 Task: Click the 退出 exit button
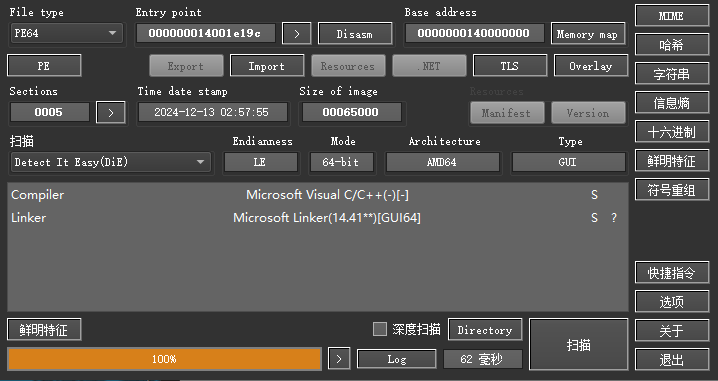coord(672,360)
